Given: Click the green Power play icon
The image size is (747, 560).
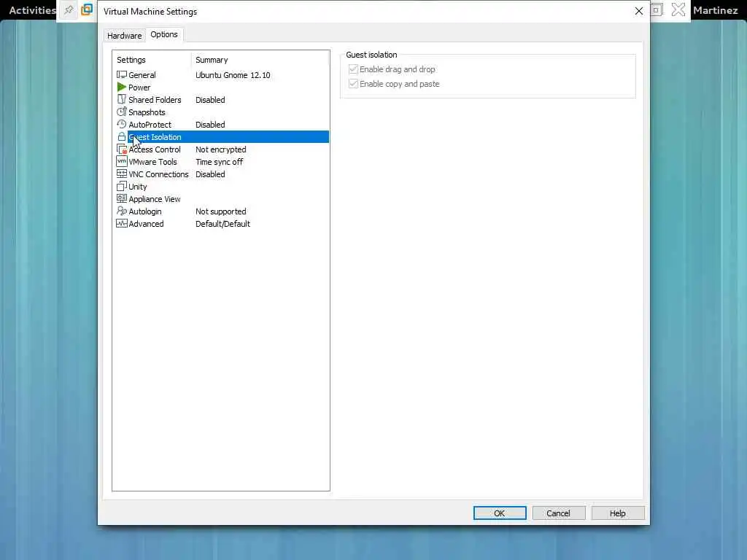Looking at the screenshot, I should pyautogui.click(x=122, y=87).
